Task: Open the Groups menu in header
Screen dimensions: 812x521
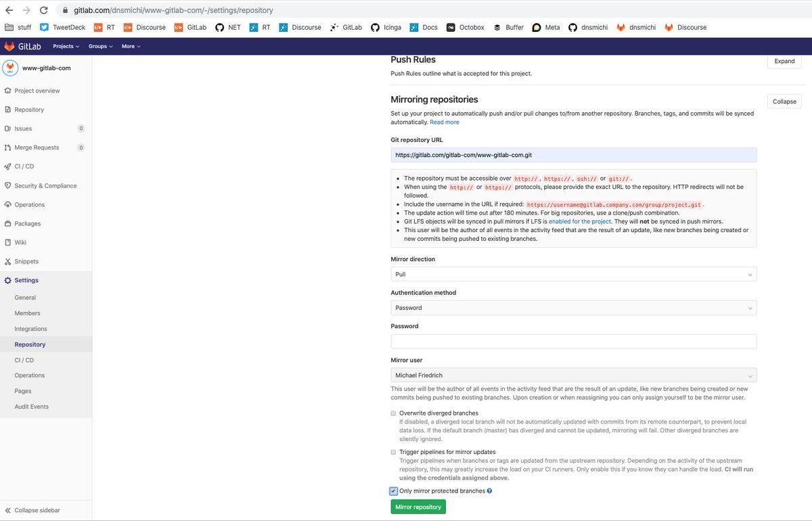Action: pyautogui.click(x=101, y=46)
